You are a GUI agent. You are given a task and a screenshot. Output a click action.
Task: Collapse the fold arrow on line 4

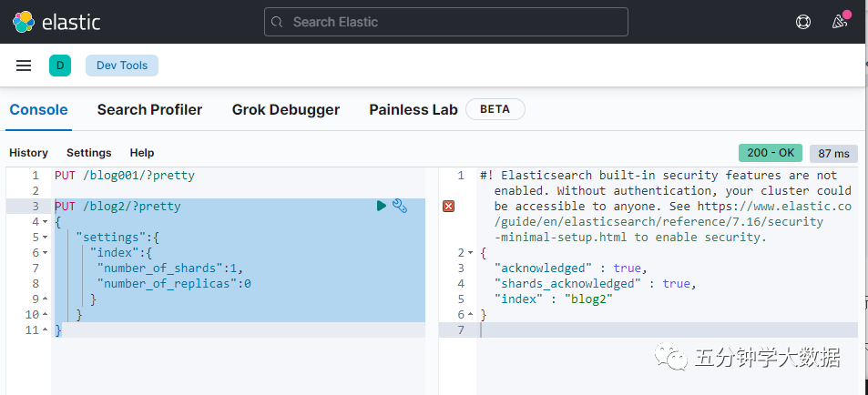[45, 222]
